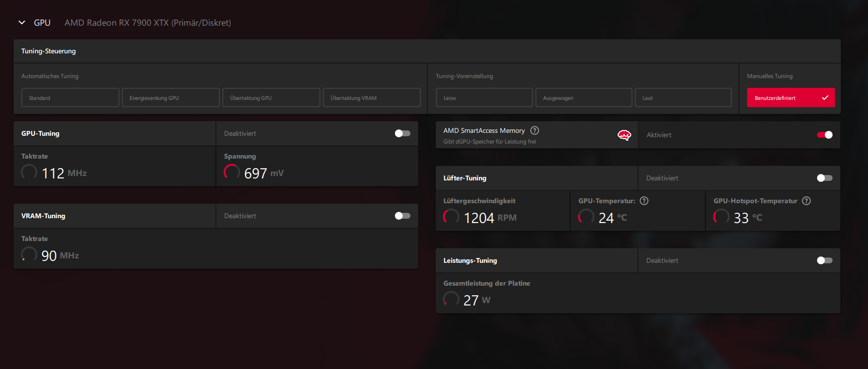Pick the Leise tuning preset
The width and height of the screenshot is (868, 369).
point(484,97)
